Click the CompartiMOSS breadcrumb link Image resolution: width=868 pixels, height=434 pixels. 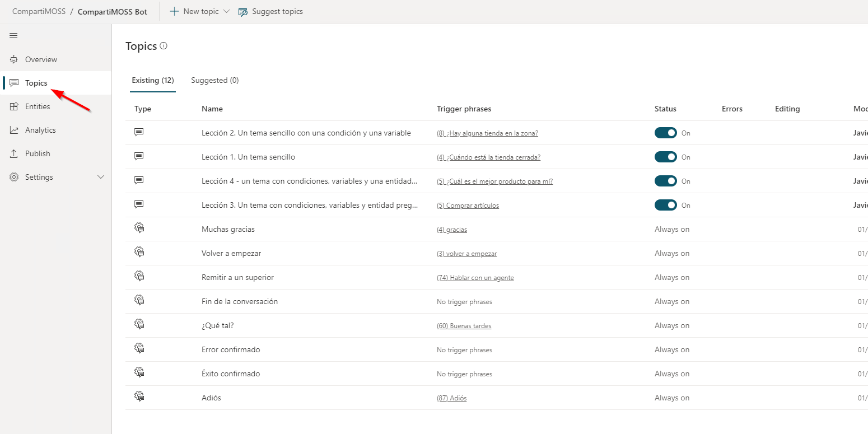(x=39, y=11)
